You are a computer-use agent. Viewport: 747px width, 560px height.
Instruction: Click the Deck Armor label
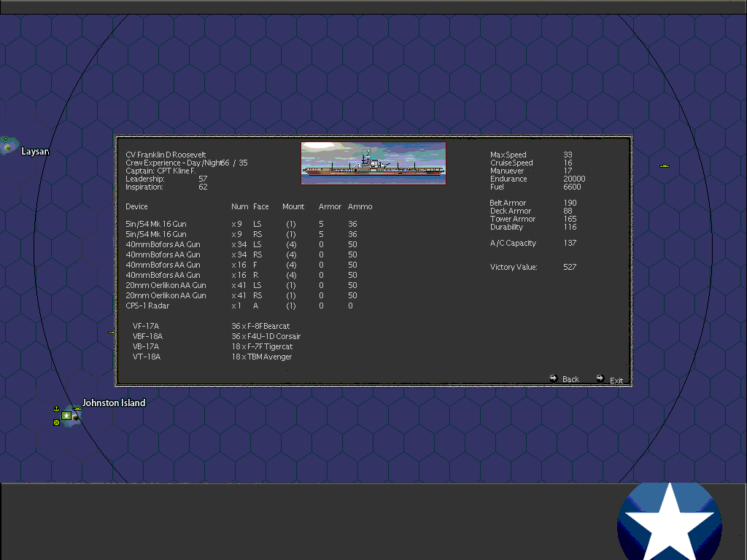coord(511,211)
